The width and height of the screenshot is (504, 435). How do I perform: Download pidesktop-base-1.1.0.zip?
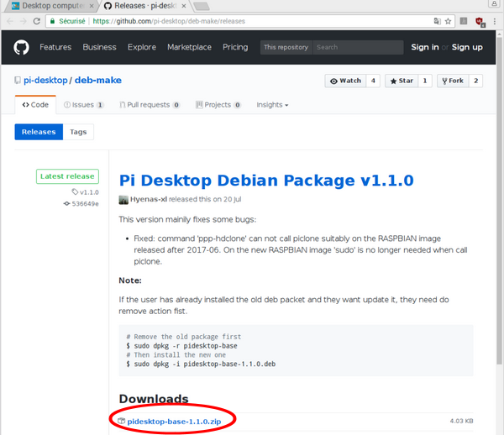point(174,422)
